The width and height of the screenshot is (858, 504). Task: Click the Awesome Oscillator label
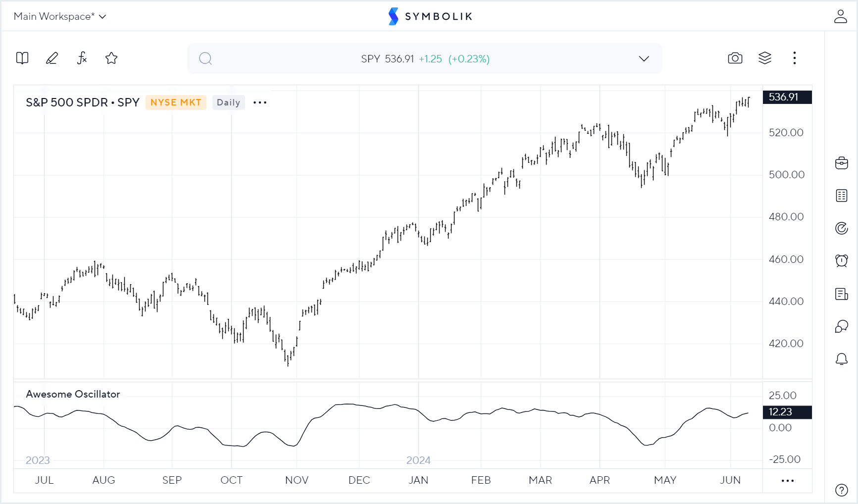73,394
